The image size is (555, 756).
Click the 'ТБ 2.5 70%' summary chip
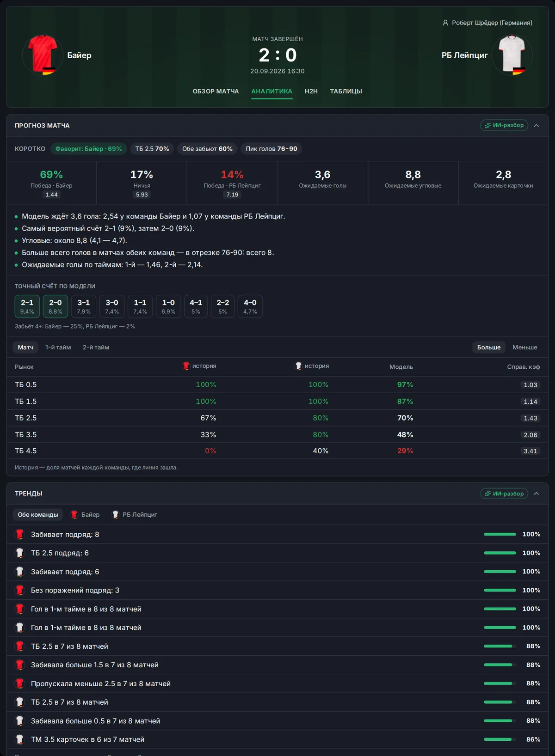(152, 149)
